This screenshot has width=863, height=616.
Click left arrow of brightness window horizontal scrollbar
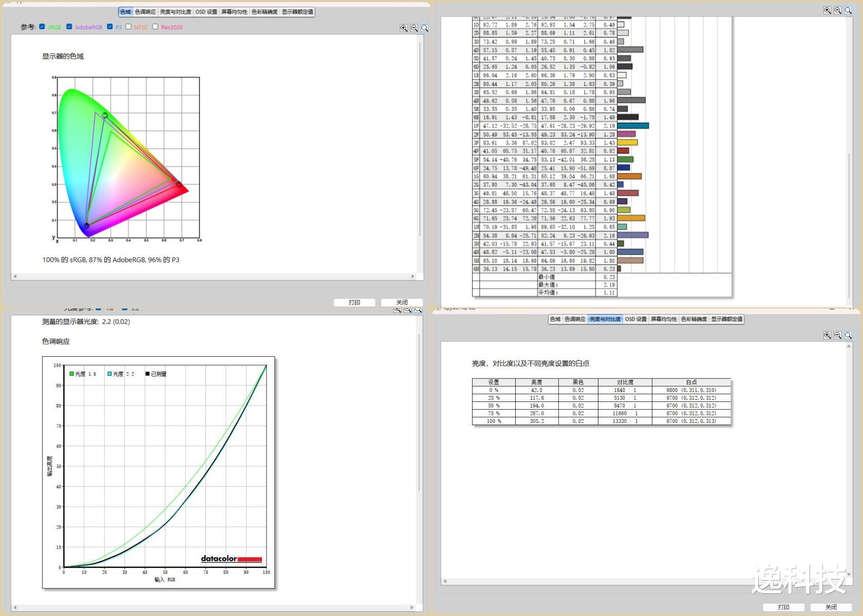click(x=445, y=581)
